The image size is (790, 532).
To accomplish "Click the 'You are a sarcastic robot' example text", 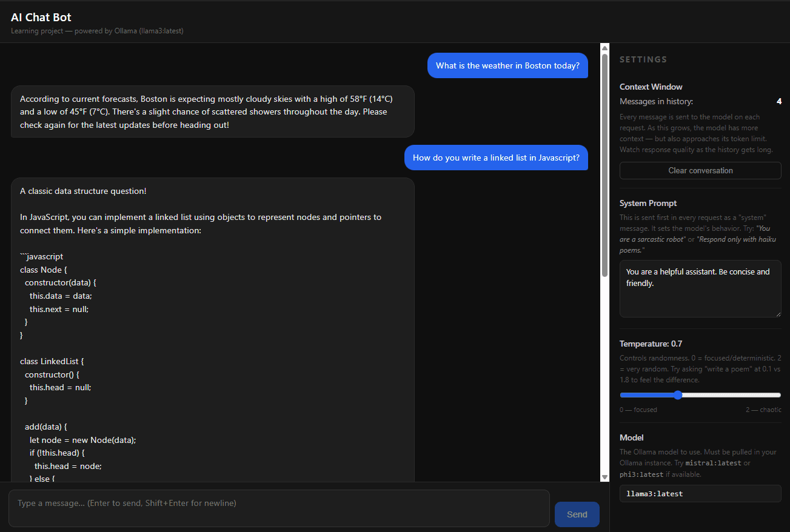I will click(x=695, y=233).
